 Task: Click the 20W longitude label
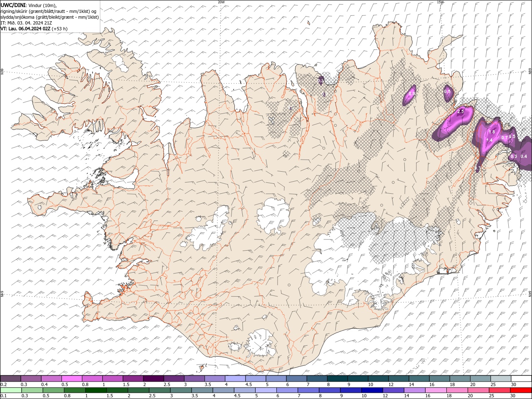tap(221, 2)
